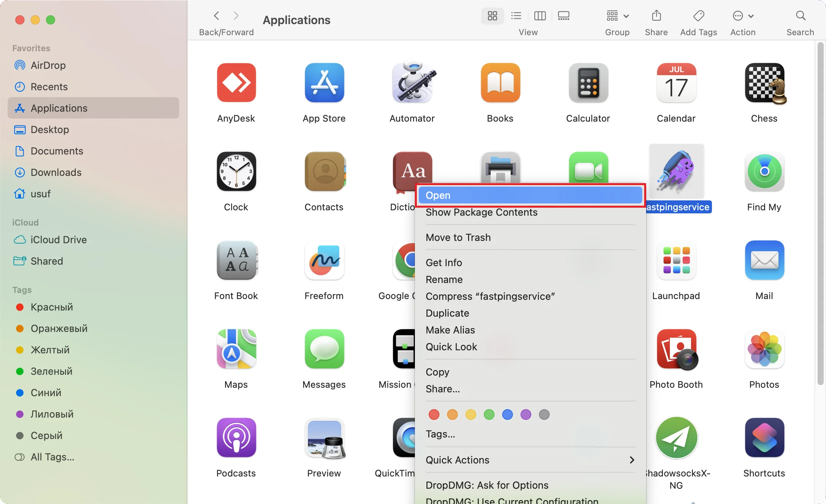The height and width of the screenshot is (504, 826).
Task: Expand the Quick Actions submenu
Action: pos(530,460)
